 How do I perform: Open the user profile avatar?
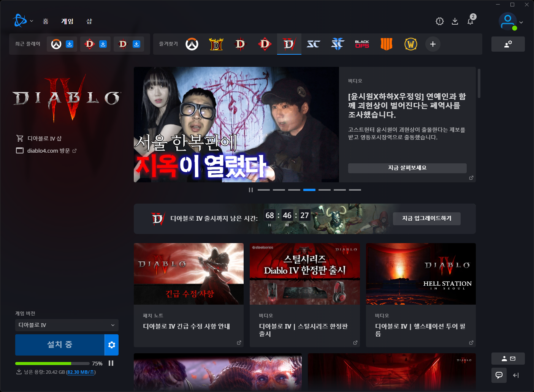point(508,21)
